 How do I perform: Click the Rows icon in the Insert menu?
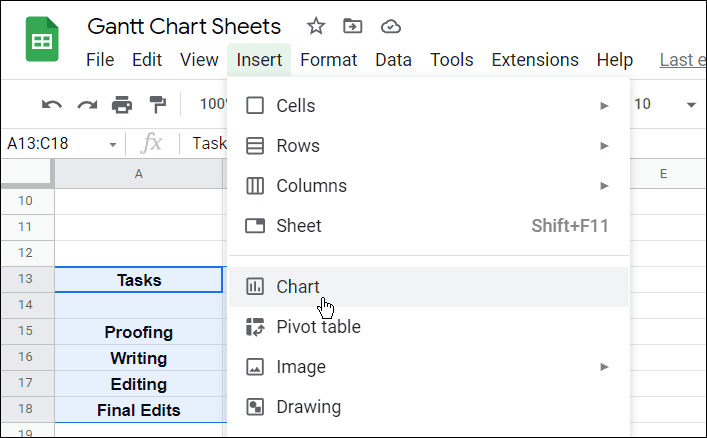(x=255, y=146)
